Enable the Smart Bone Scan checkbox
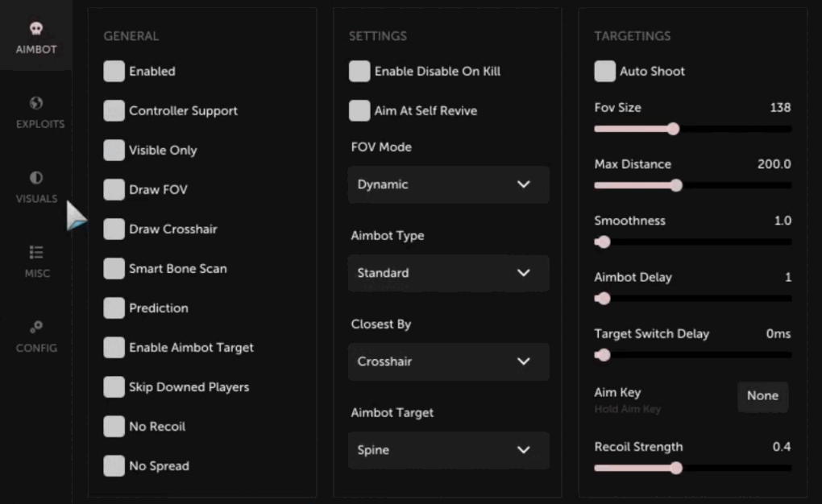This screenshot has width=822, height=504. (114, 269)
